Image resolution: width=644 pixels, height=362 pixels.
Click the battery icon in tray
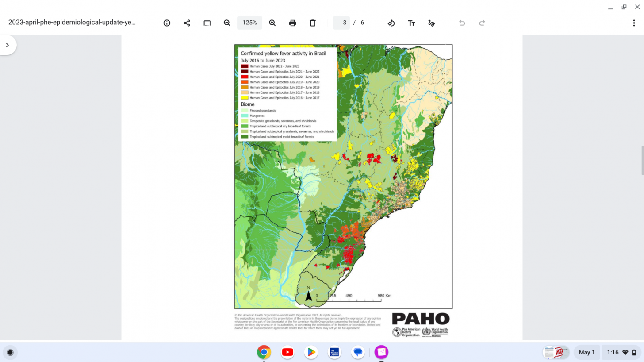[634, 352]
